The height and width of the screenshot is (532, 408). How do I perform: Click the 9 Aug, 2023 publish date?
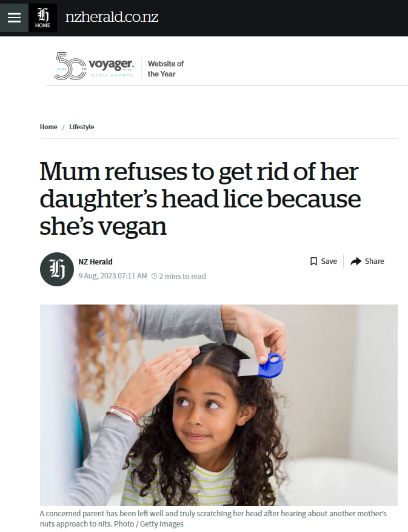[113, 276]
